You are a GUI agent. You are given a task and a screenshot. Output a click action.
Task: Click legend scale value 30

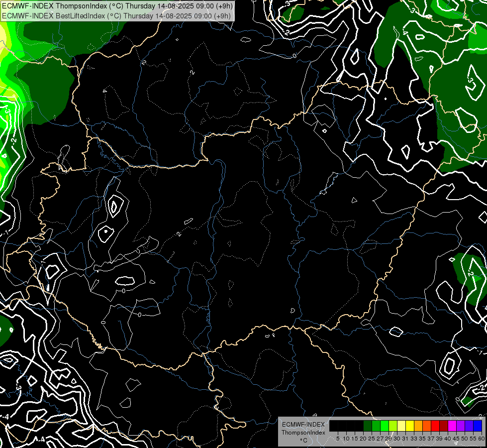(x=397, y=439)
